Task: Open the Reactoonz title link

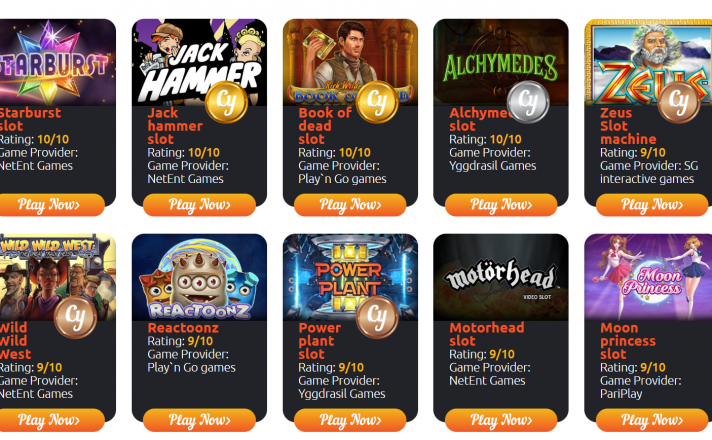Action: click(183, 328)
